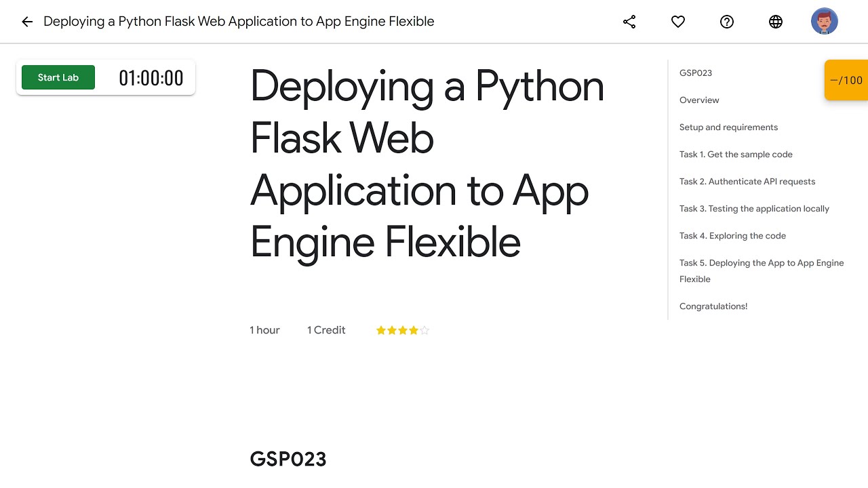Click the '1 hour' duration text
This screenshot has height=488, width=868.
pyautogui.click(x=264, y=330)
